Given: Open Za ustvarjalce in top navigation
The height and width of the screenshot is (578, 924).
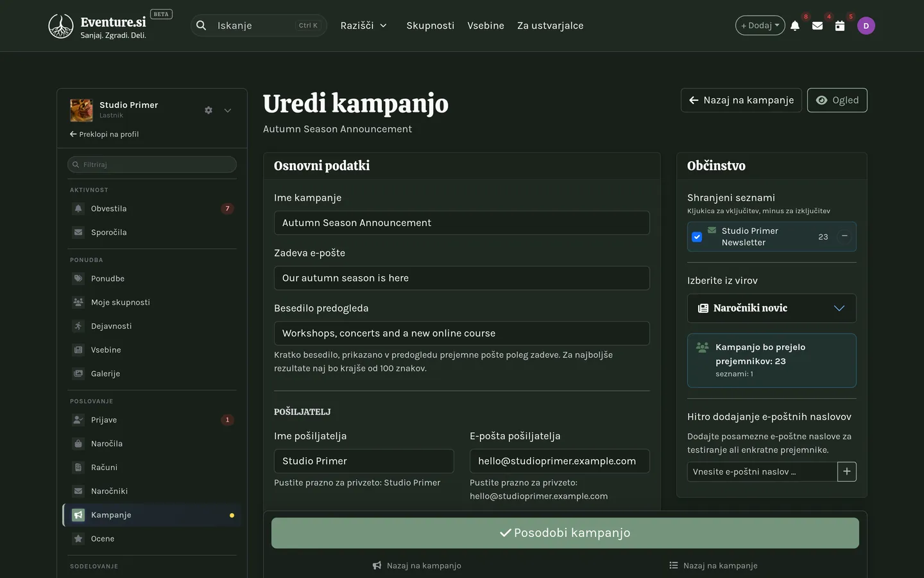Looking at the screenshot, I should click(551, 26).
